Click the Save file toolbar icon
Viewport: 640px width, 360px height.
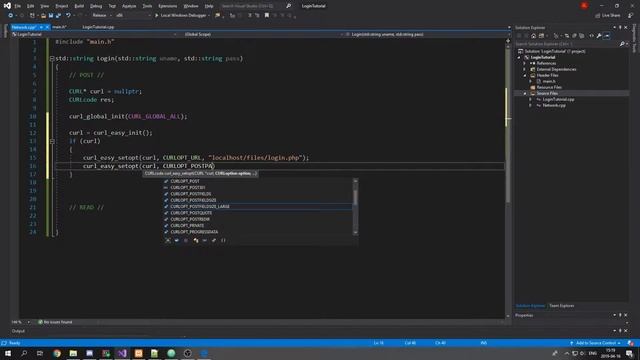(51, 16)
